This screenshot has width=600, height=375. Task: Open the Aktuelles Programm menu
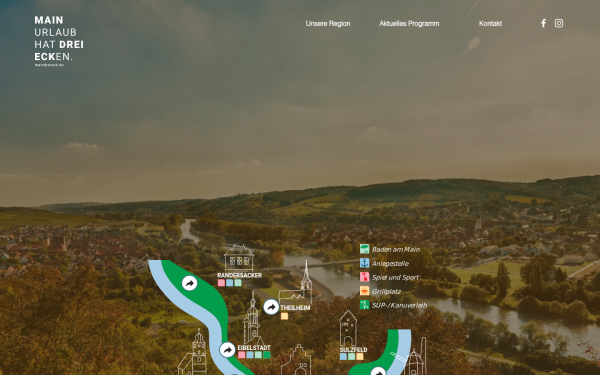coord(409,23)
